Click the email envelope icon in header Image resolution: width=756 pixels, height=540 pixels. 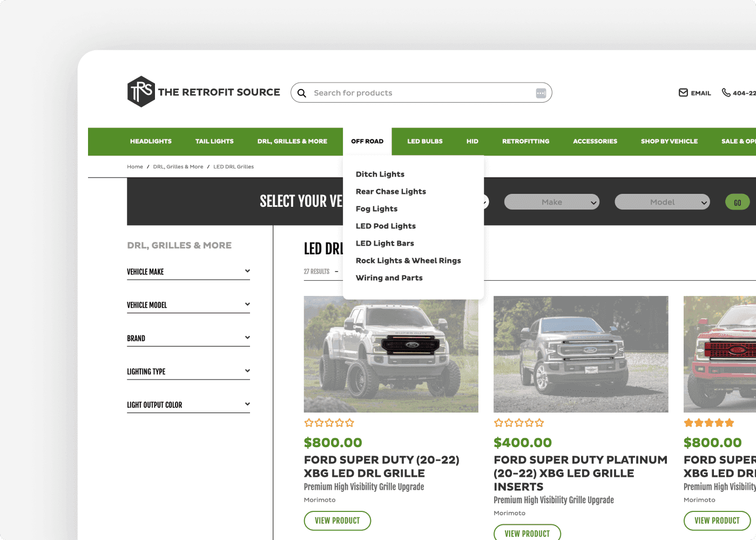pos(683,92)
